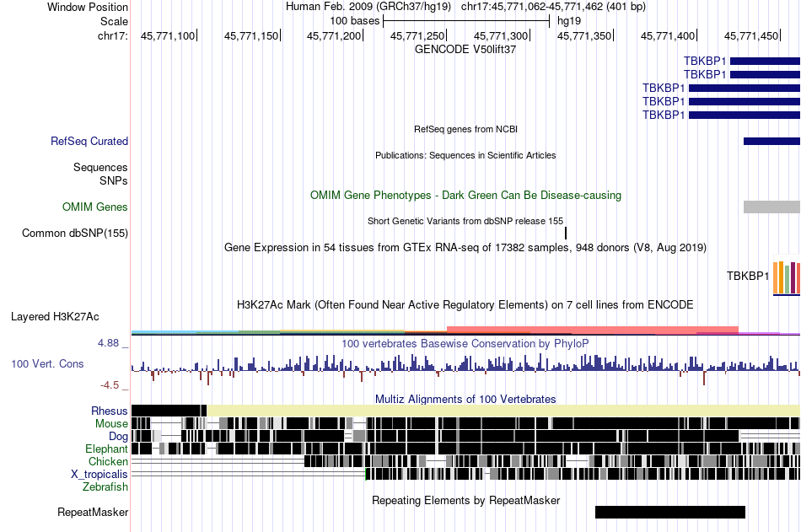Click Short Genetic Variants dbSNP title
This screenshot has width=801, height=532.
pos(465,221)
